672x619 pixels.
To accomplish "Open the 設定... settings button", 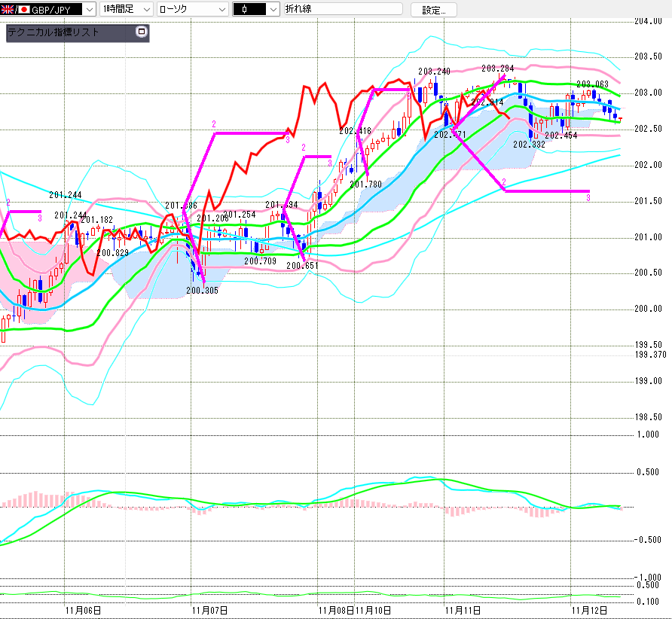I will pos(433,10).
